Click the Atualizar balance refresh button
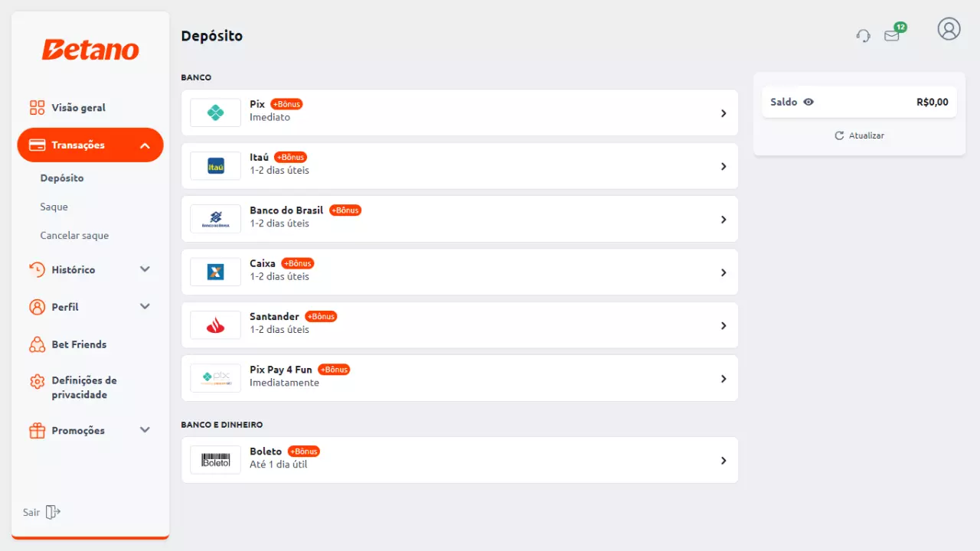 coord(859,135)
